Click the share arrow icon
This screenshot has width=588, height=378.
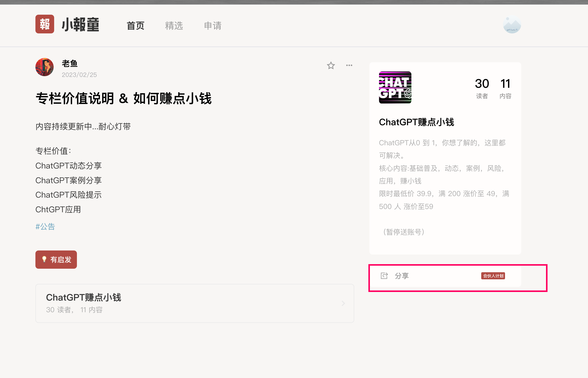tap(384, 276)
